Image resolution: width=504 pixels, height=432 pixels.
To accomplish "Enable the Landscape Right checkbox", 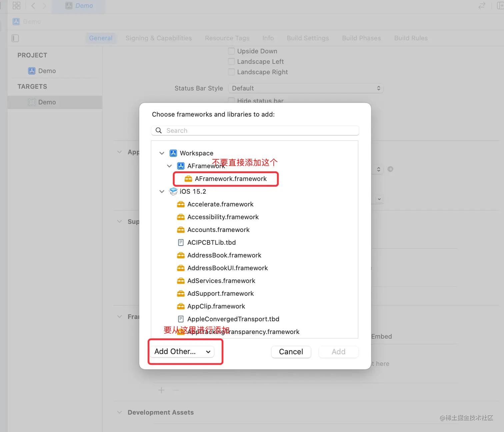I will click(231, 72).
